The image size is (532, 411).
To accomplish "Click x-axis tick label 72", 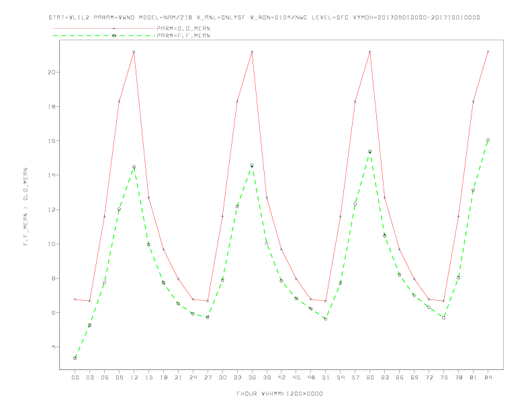I will [429, 377].
